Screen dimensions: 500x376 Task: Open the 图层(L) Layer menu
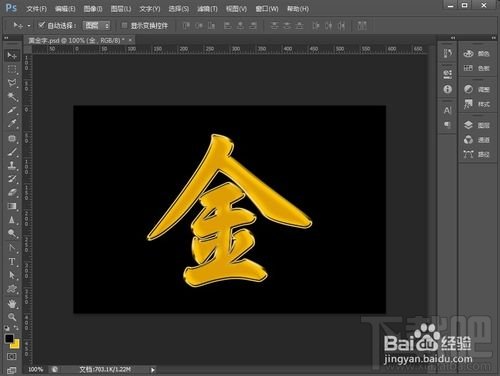point(121,9)
